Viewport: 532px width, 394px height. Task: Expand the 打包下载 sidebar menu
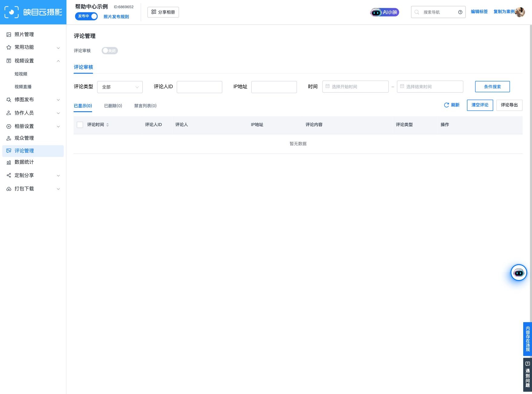[x=33, y=189]
